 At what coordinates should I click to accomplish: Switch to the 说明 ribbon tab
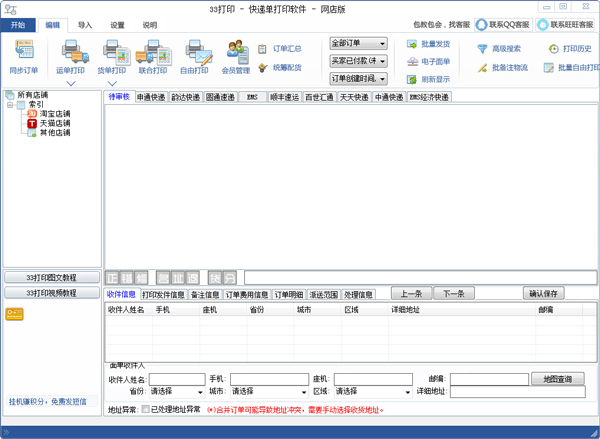click(x=150, y=25)
